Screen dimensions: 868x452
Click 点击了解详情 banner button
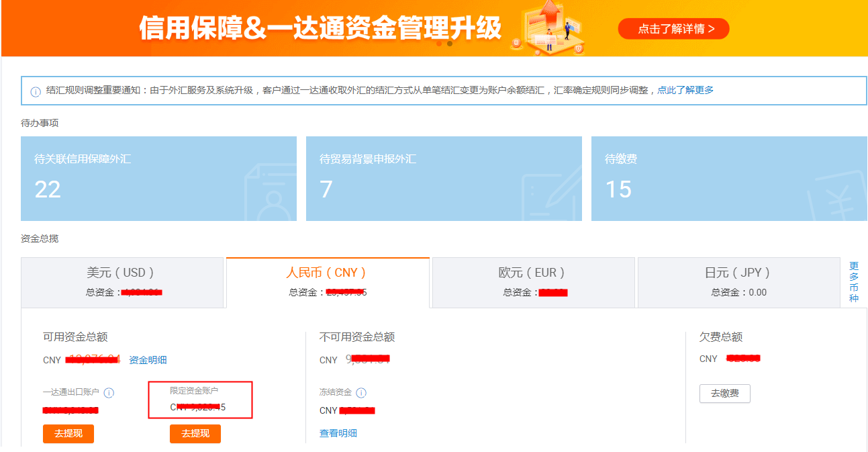point(673,29)
